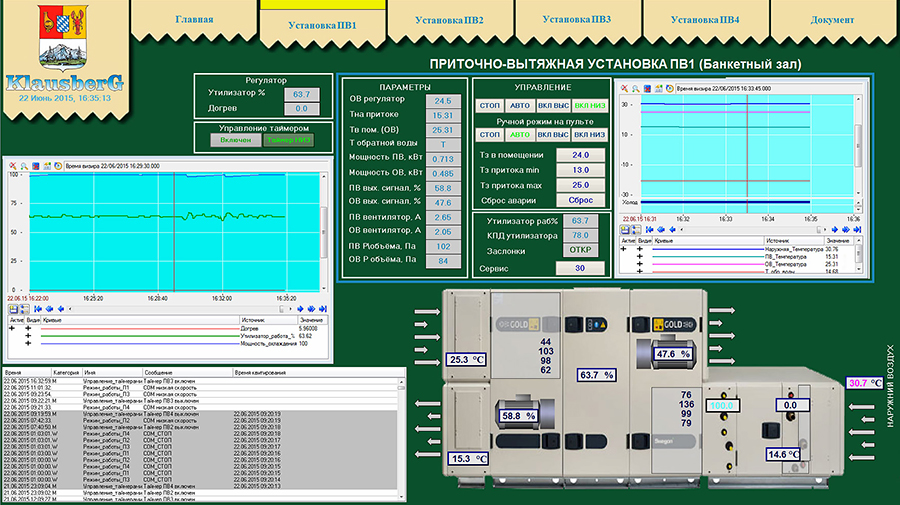Step forward single arrow in temperature trend chart
Viewport: 900px width, 505px height.
pos(835,230)
